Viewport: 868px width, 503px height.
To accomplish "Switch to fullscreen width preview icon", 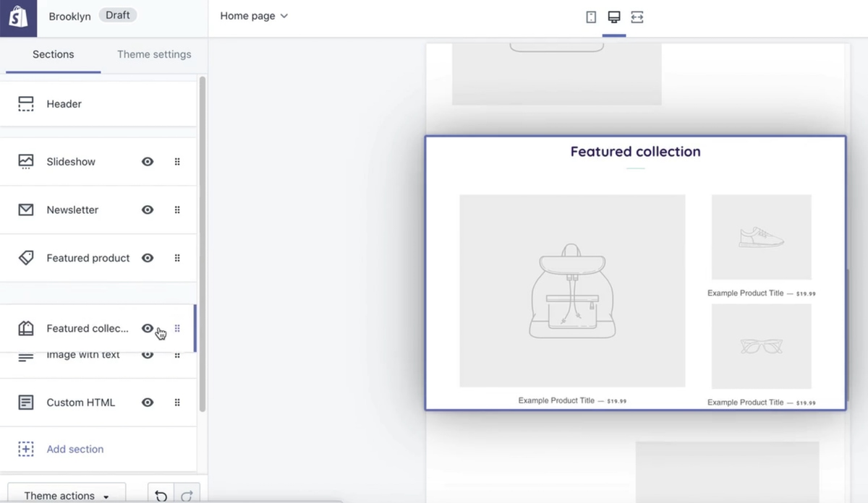I will (x=637, y=17).
